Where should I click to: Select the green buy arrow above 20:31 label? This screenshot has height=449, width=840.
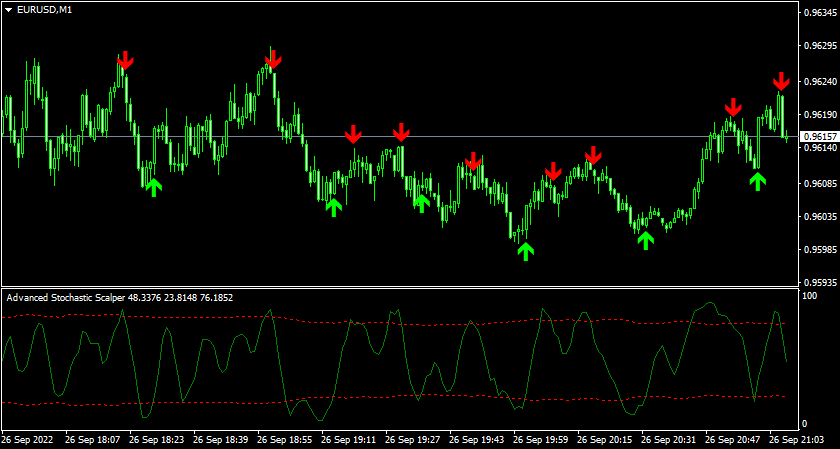646,239
